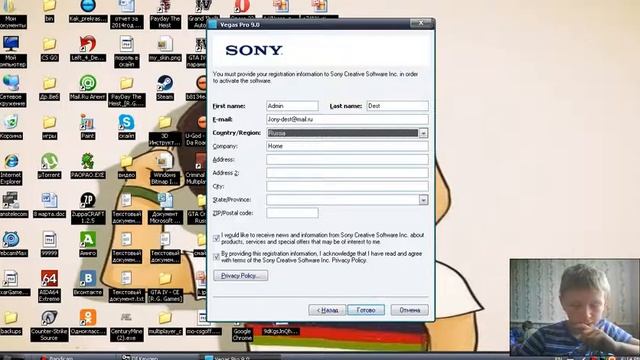Open the Др.Веб folder icon
The height and width of the screenshot is (360, 640).
coord(49,83)
